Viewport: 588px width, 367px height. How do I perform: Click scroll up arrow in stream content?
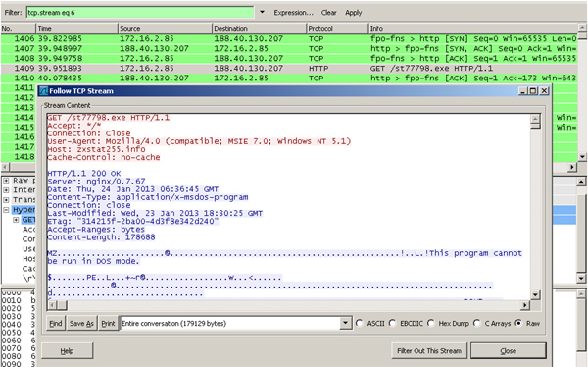[535, 119]
